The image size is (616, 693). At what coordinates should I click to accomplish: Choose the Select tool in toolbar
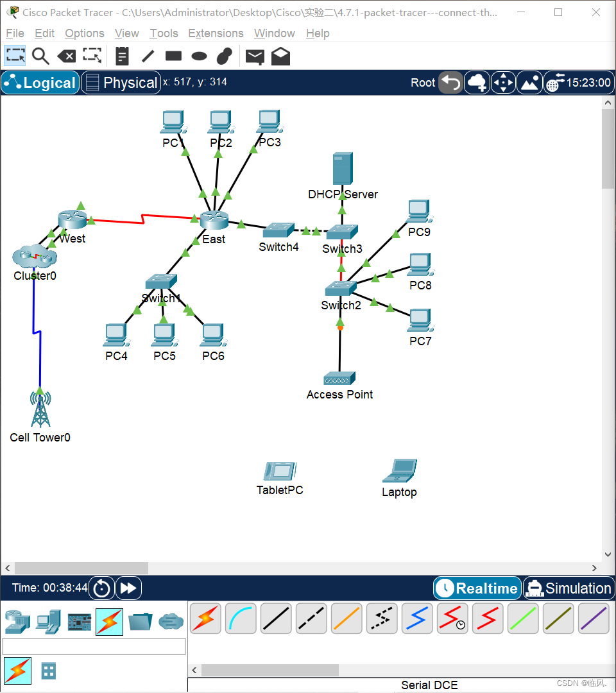pyautogui.click(x=15, y=56)
